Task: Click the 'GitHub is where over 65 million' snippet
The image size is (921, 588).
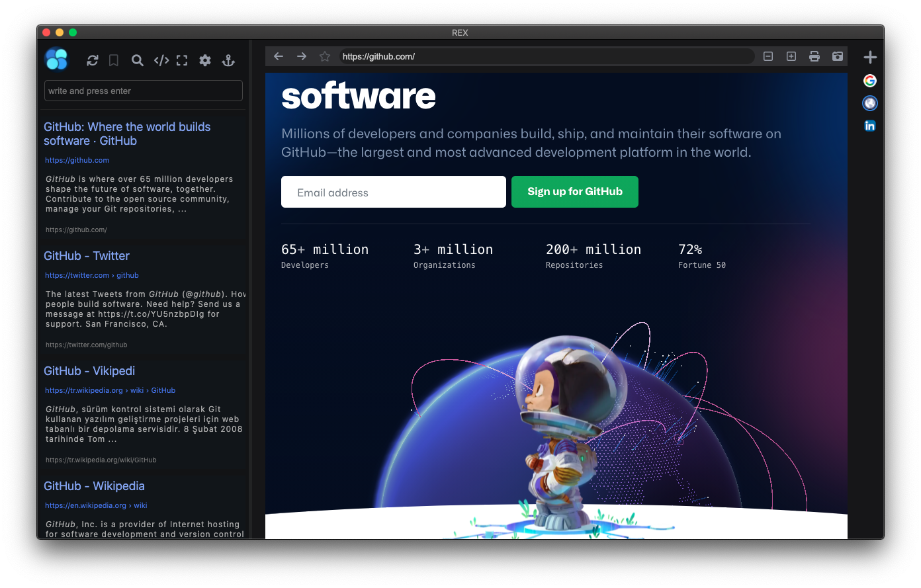Action: click(x=139, y=194)
